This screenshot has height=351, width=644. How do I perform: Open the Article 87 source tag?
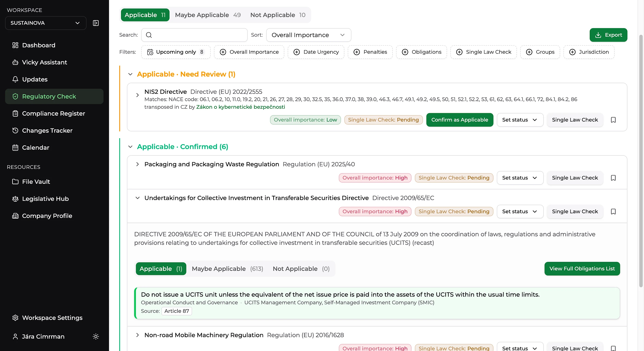click(176, 311)
